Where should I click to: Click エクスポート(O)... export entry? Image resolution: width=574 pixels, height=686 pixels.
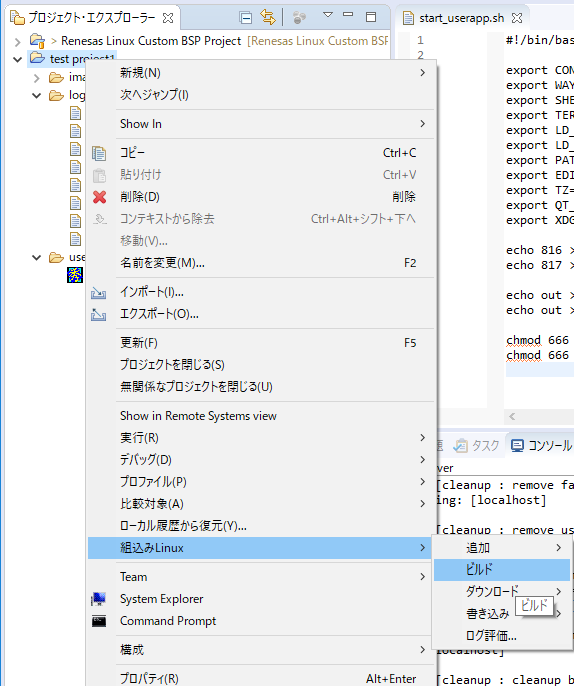(x=262, y=314)
